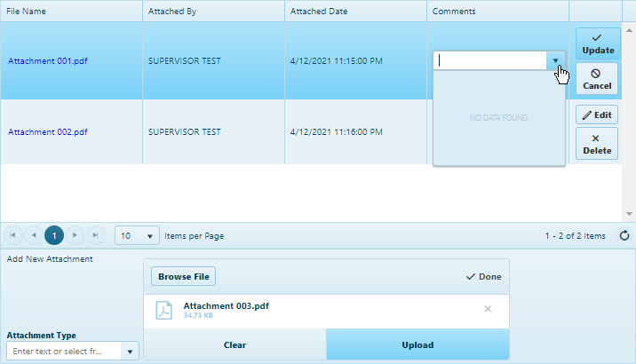
Task: Upload the selected attachment
Action: (417, 344)
